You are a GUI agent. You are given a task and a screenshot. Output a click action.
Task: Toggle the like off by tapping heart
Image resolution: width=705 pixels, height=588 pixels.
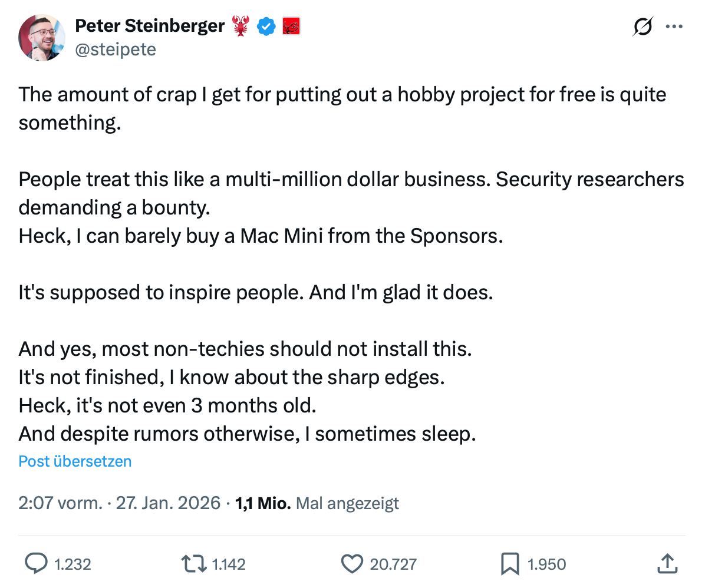pyautogui.click(x=352, y=564)
